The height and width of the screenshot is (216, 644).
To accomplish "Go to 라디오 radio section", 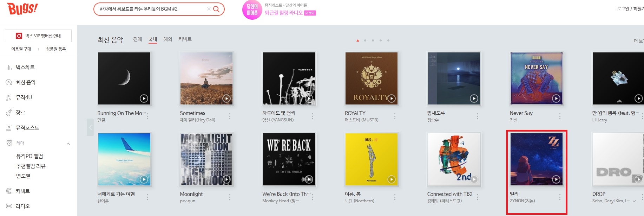I will coord(23,206).
